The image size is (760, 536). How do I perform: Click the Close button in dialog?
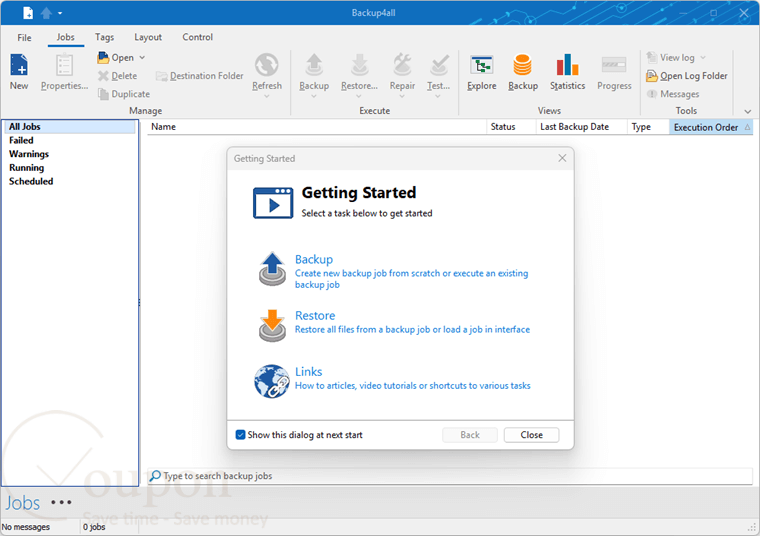(x=531, y=435)
